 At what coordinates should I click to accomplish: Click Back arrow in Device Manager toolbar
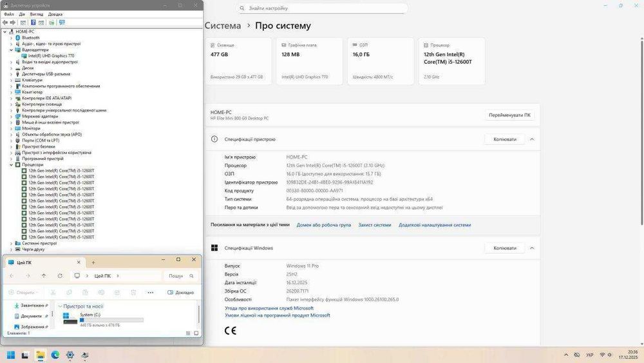coord(5,23)
